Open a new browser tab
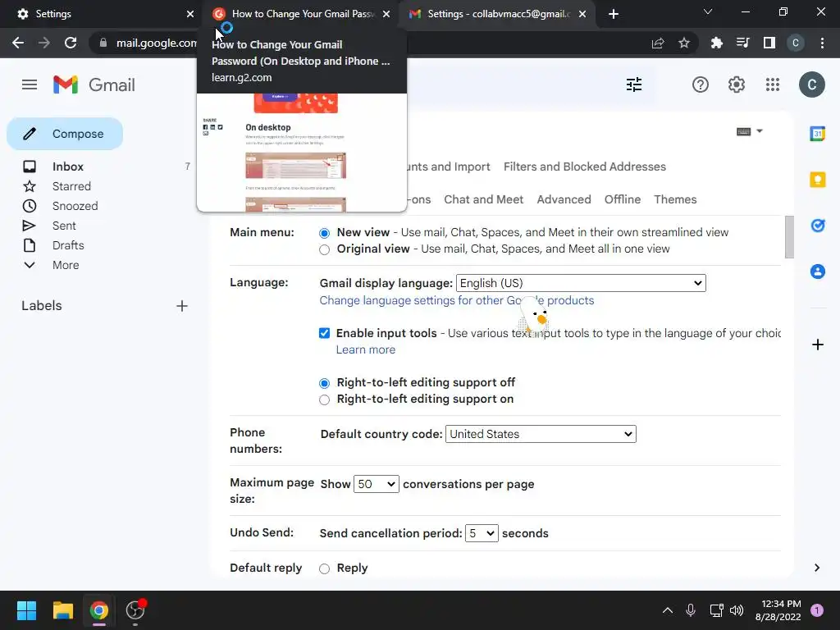The width and height of the screenshot is (840, 630). pyautogui.click(x=614, y=14)
